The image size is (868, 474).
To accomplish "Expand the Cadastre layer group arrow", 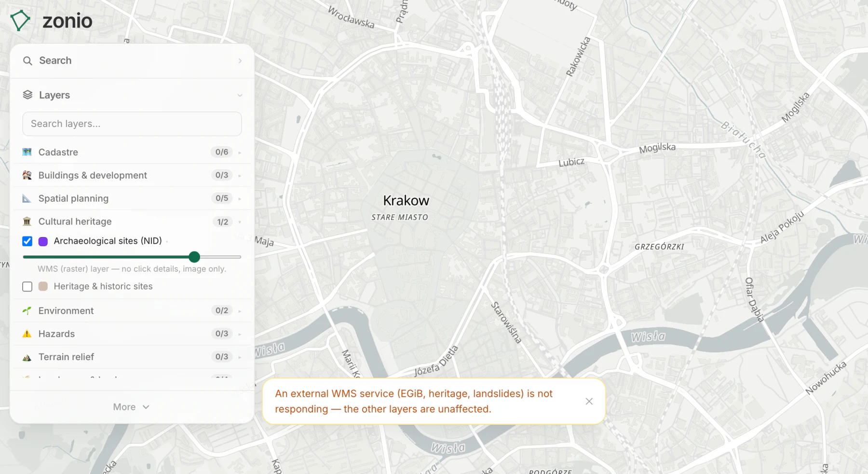I will (240, 153).
